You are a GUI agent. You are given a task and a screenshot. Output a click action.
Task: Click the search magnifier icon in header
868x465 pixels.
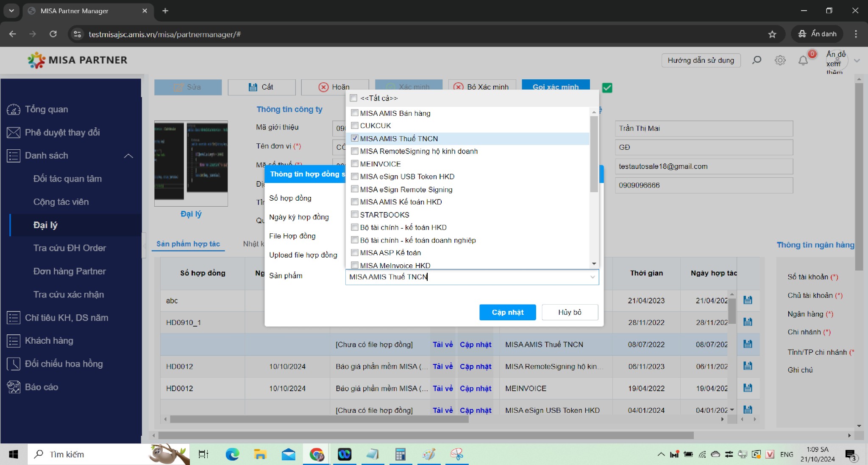(x=757, y=60)
